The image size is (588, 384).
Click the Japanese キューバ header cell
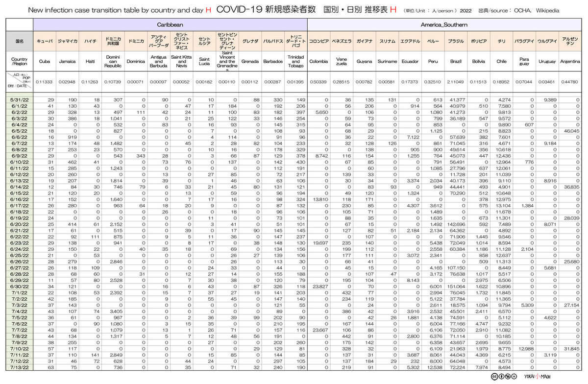pyautogui.click(x=45, y=42)
